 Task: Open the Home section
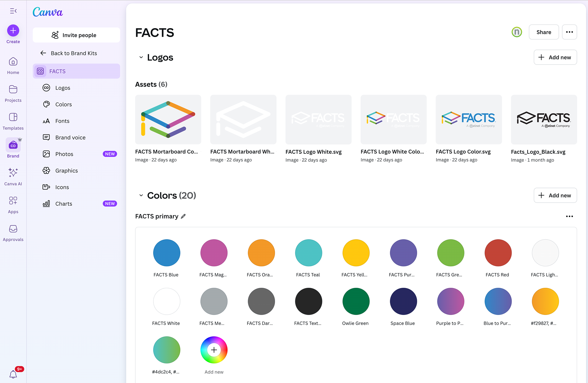click(13, 66)
